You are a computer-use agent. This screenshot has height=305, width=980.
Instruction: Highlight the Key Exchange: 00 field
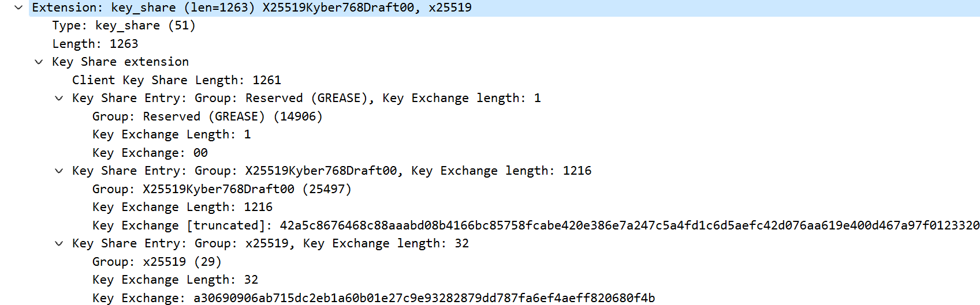(x=150, y=153)
